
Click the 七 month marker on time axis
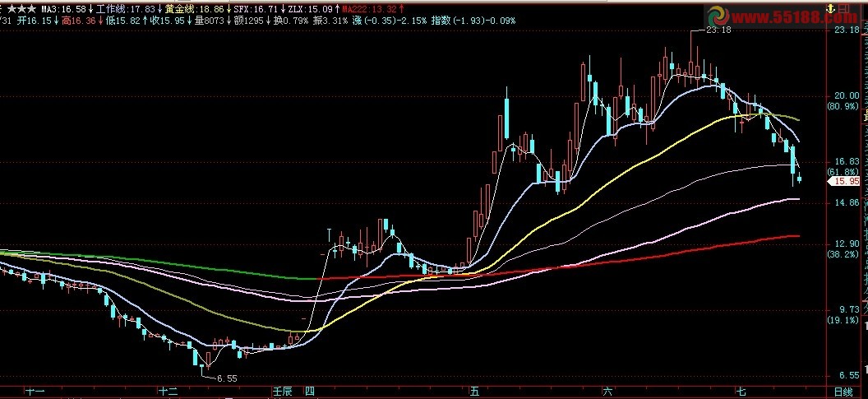(x=741, y=392)
